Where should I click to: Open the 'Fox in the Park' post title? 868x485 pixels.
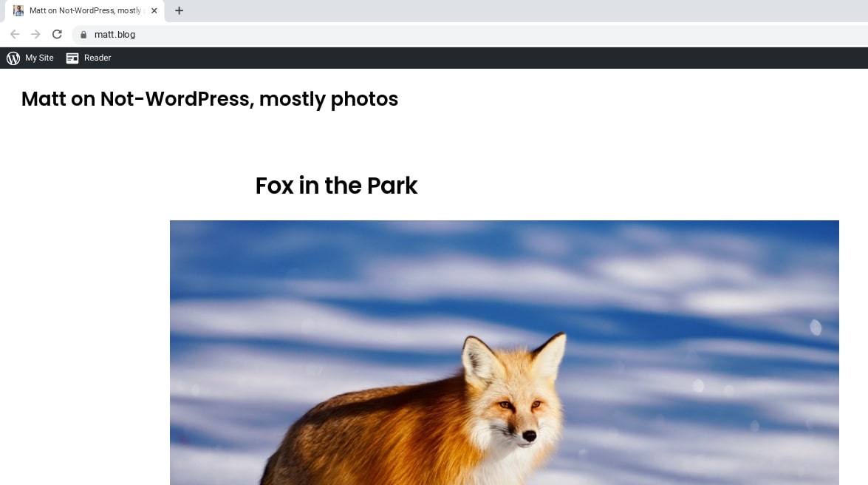[x=336, y=186]
